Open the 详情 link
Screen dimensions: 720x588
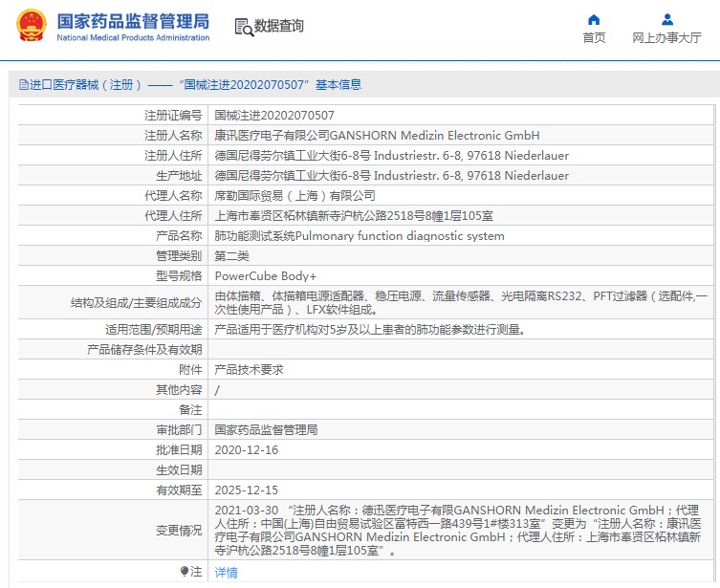point(226,573)
